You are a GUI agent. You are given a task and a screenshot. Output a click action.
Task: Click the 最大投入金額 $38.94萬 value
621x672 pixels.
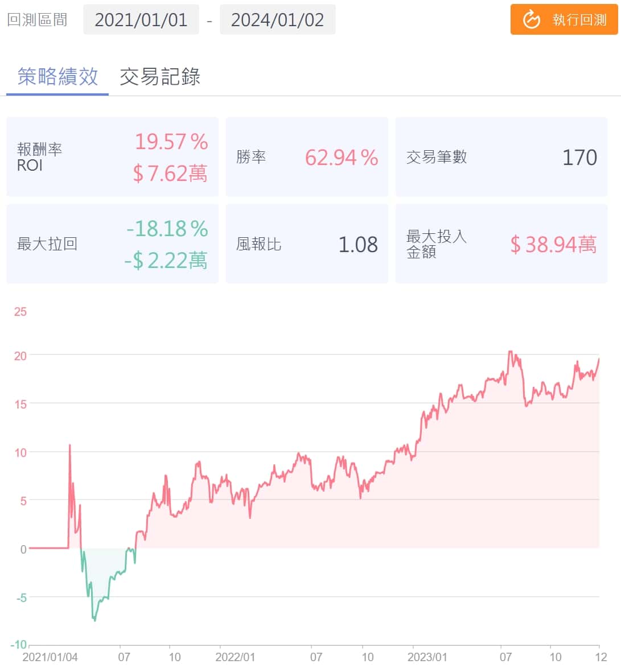[553, 244]
